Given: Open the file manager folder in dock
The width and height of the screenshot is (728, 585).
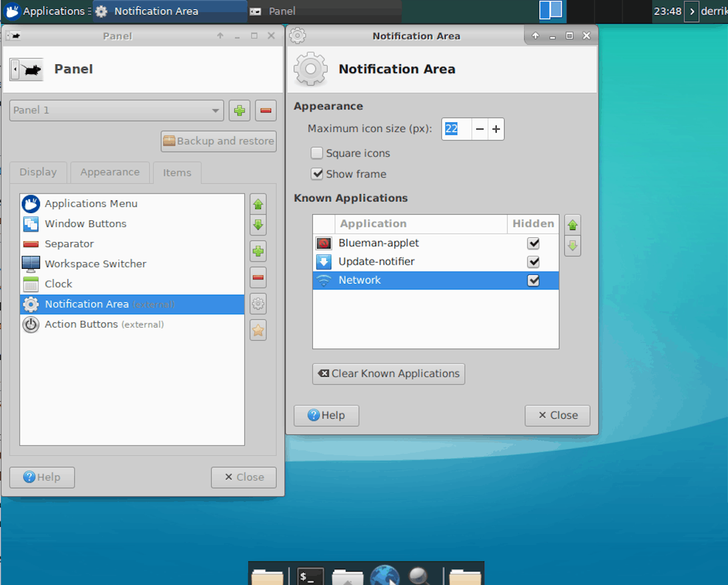Looking at the screenshot, I should [267, 577].
